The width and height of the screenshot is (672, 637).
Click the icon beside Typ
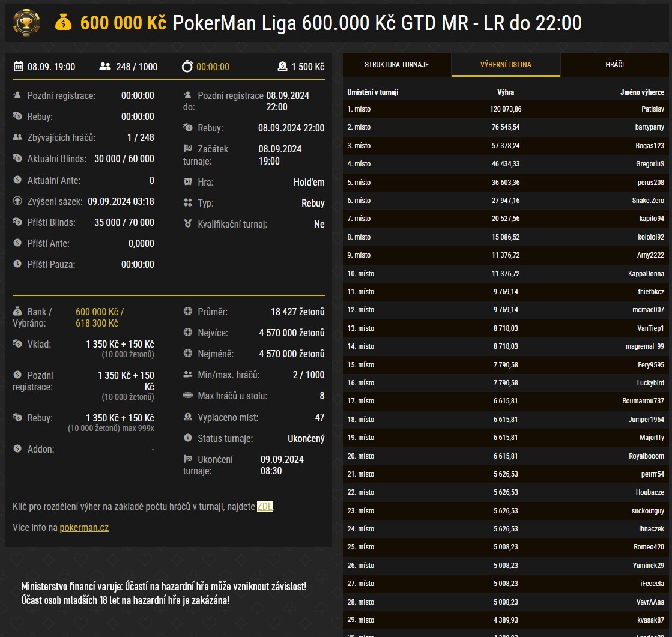coord(188,202)
